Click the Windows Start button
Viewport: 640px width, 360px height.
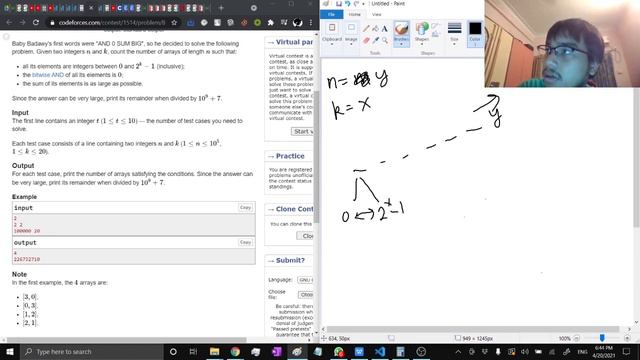pyautogui.click(x=9, y=351)
